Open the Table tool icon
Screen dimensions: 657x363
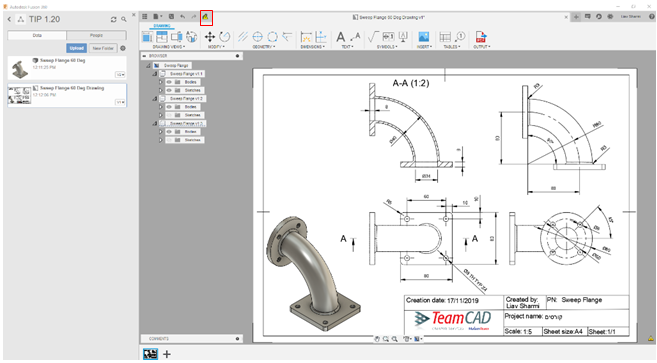[x=445, y=37]
